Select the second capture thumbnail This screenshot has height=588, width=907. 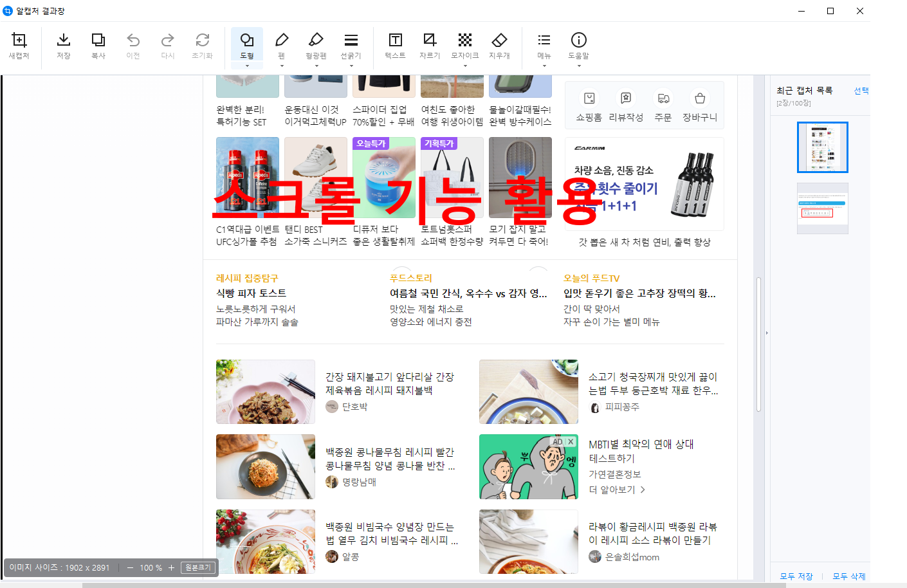[822, 208]
